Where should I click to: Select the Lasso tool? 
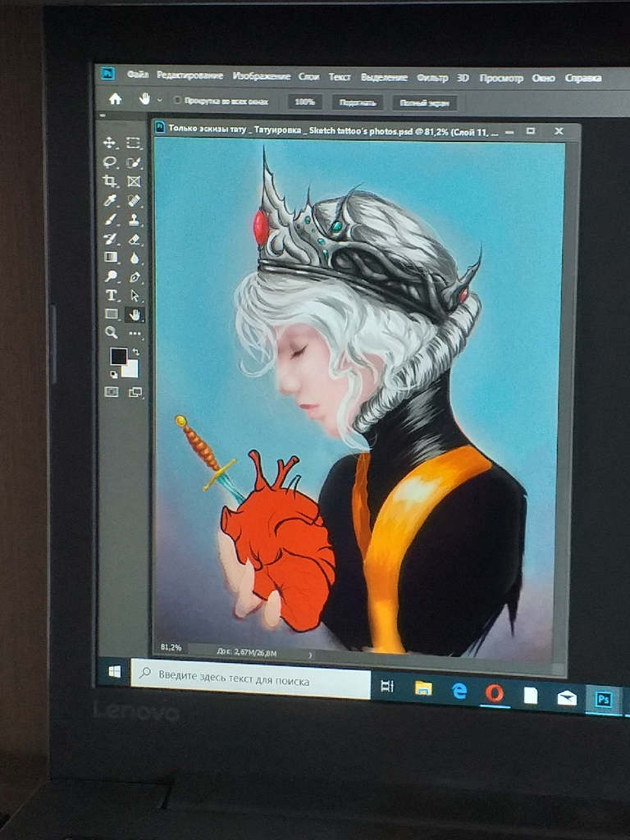[110, 162]
